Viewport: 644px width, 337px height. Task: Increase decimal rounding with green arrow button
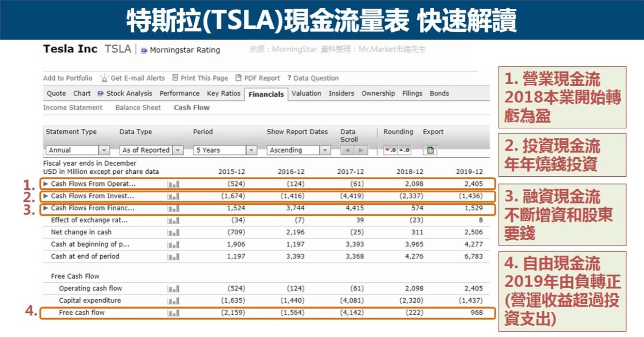click(404, 150)
